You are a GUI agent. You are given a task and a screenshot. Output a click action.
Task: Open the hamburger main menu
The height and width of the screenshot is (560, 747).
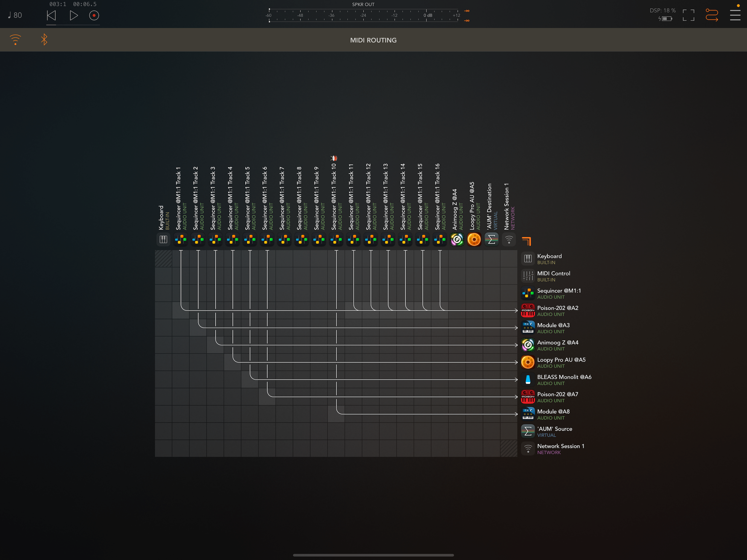(735, 16)
